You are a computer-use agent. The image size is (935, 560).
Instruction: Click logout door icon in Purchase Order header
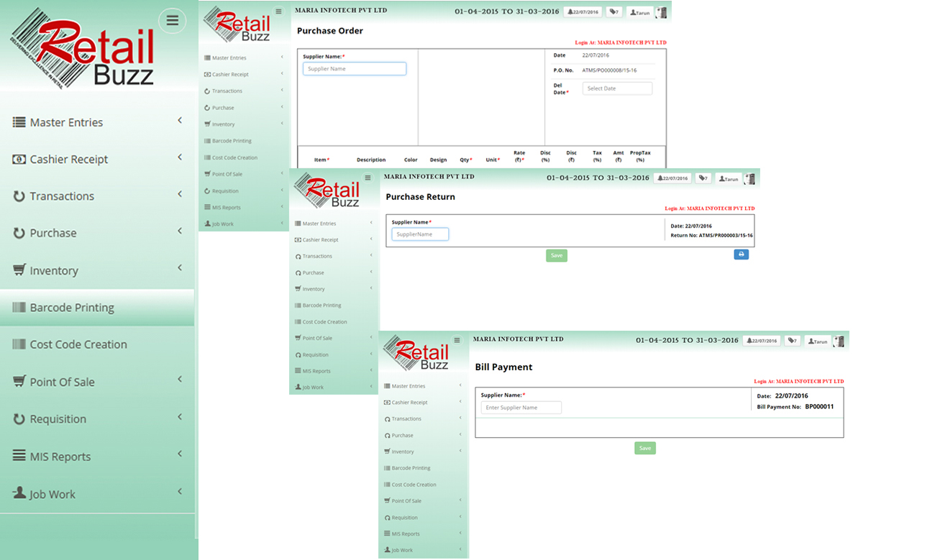[661, 12]
